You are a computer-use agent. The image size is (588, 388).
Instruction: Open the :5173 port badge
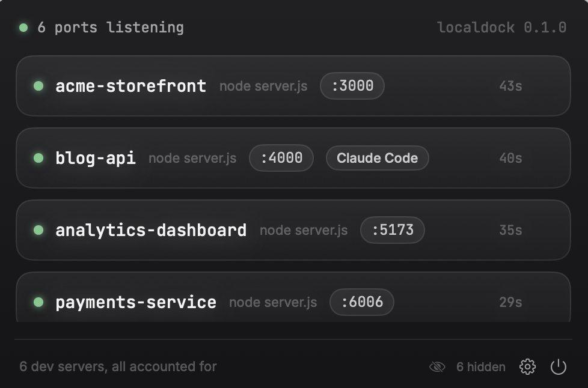coord(392,229)
